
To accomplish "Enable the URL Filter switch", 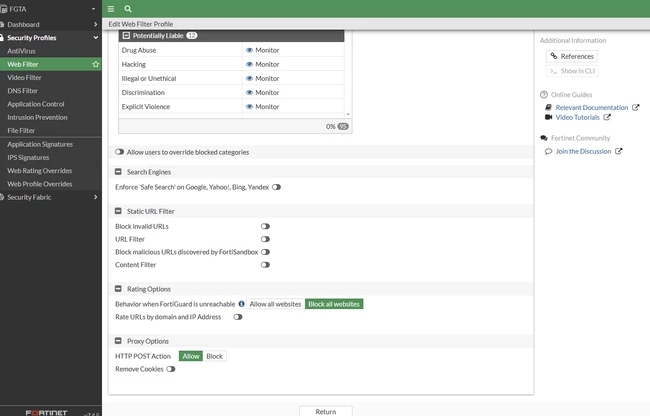I will [x=265, y=239].
